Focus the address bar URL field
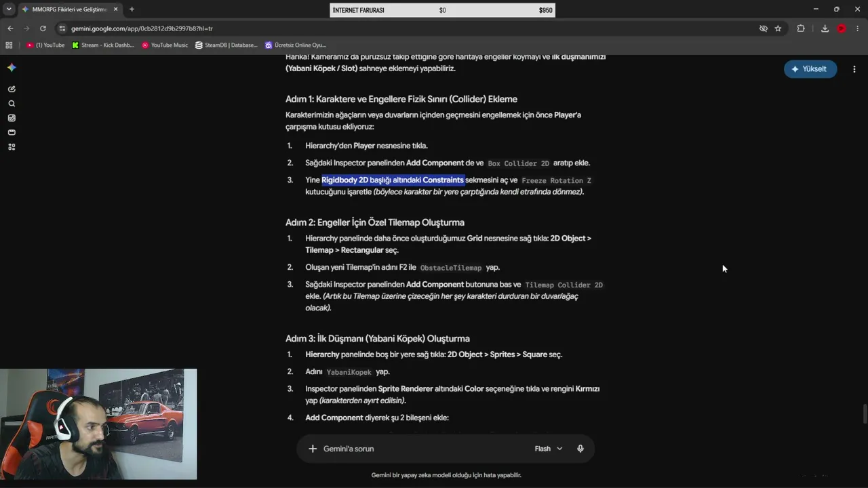This screenshot has width=868, height=488. pyautogui.click(x=407, y=28)
